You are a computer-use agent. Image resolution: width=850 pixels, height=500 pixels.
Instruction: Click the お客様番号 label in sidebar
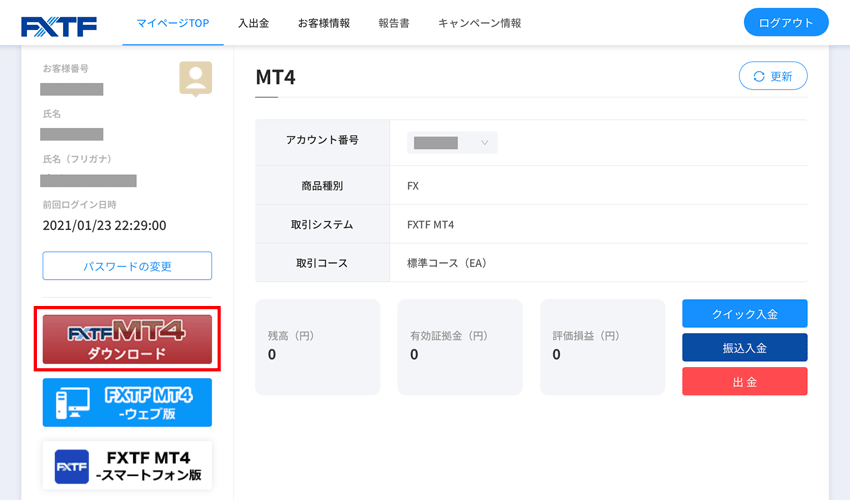(x=66, y=68)
